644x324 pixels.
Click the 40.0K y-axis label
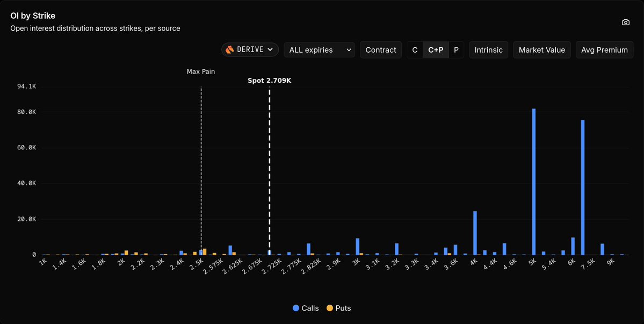click(x=26, y=184)
